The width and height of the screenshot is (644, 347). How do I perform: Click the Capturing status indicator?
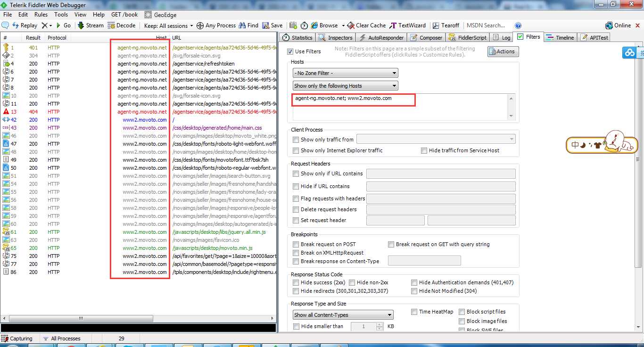tap(17, 339)
